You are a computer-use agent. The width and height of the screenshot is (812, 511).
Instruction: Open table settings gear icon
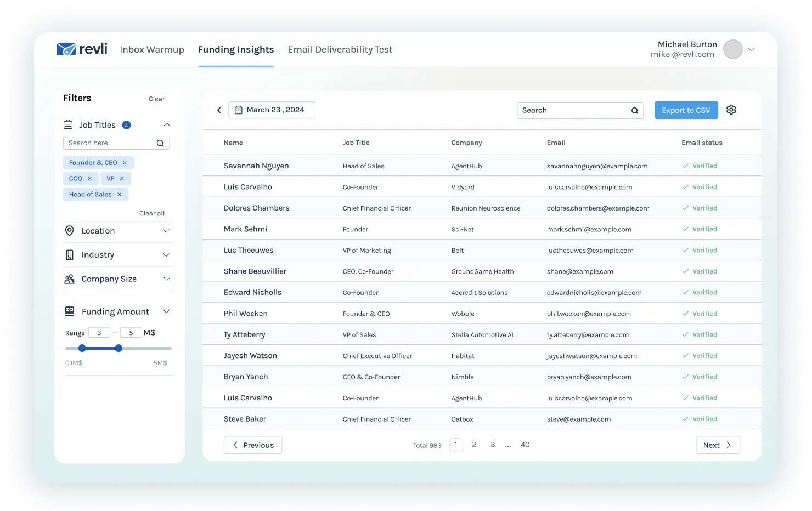731,110
